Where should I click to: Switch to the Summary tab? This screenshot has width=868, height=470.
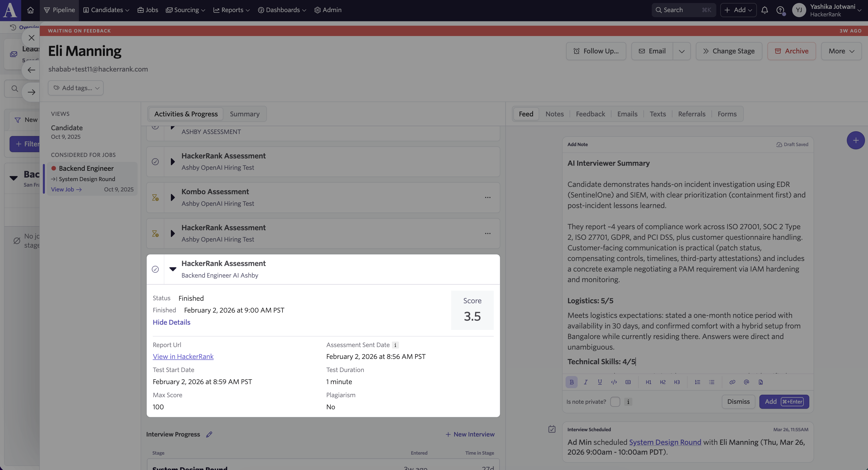point(245,114)
